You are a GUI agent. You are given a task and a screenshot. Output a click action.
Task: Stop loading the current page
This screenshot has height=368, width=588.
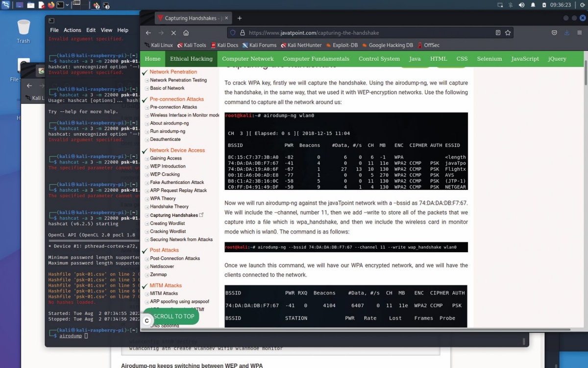[173, 33]
